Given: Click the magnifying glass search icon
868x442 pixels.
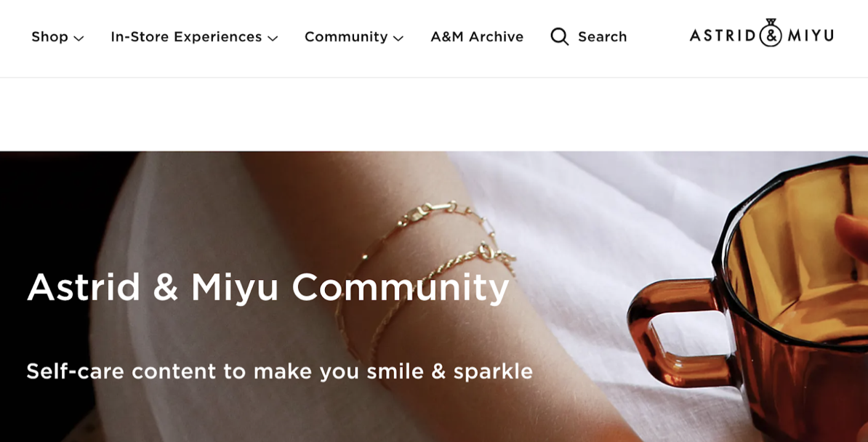Looking at the screenshot, I should 559,36.
